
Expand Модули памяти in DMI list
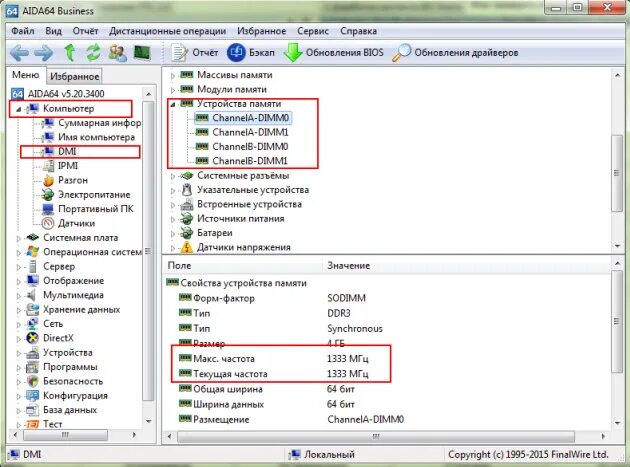[x=173, y=90]
